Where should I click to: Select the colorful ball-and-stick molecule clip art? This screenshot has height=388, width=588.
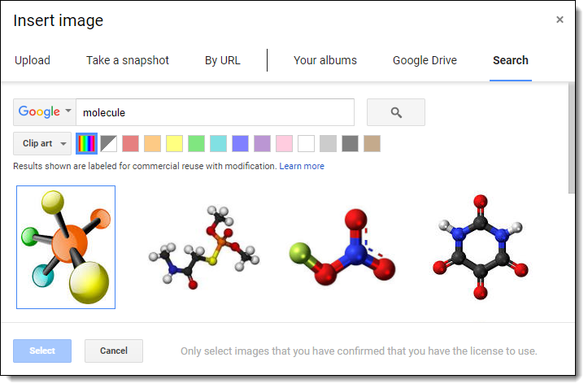pos(66,247)
